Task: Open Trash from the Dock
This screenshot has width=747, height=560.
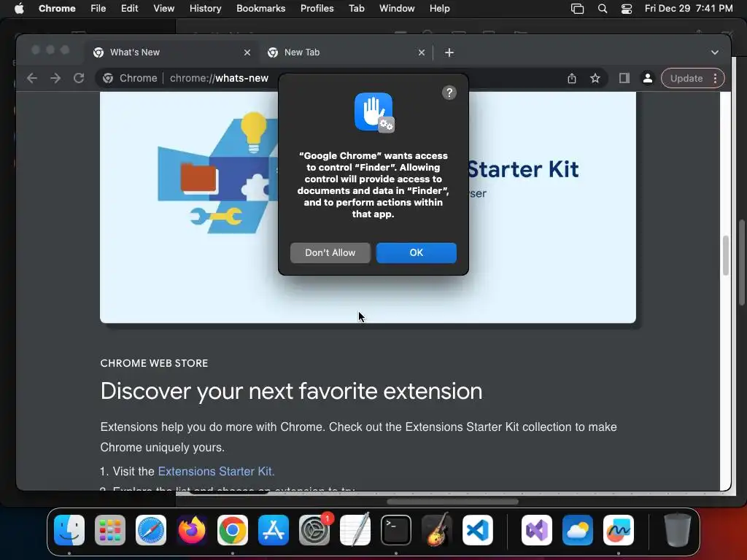Action: [678, 530]
